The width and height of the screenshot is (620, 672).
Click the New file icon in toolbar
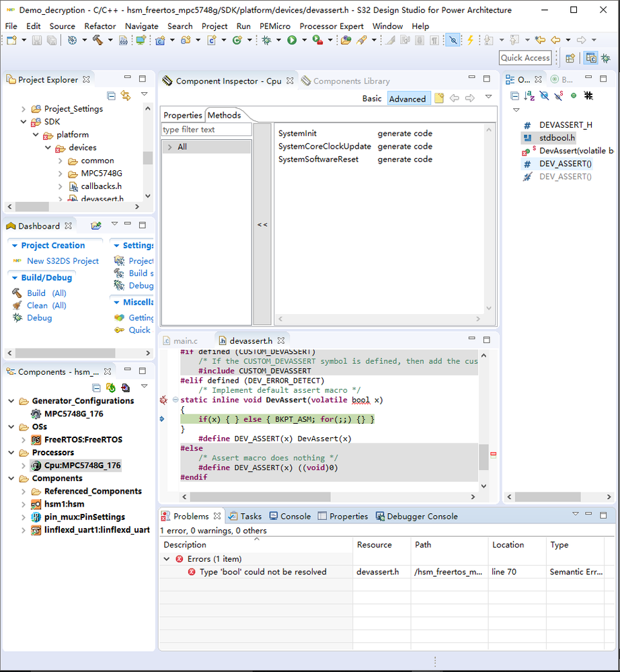[11, 40]
